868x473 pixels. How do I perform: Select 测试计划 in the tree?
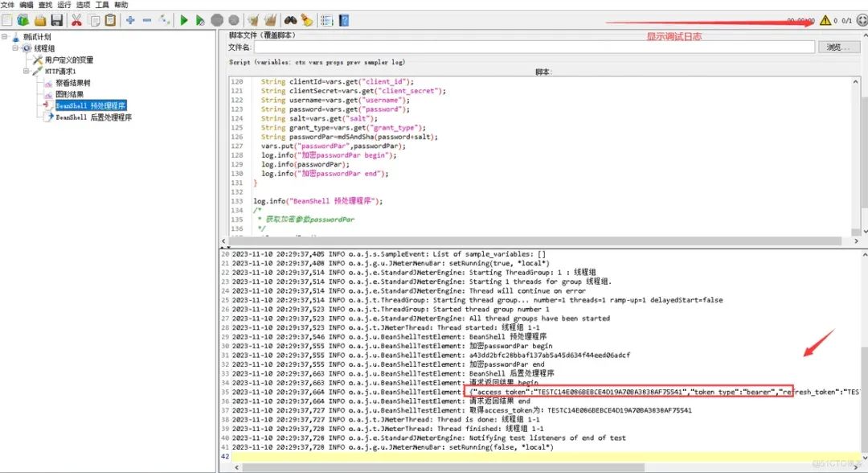pyautogui.click(x=37, y=36)
